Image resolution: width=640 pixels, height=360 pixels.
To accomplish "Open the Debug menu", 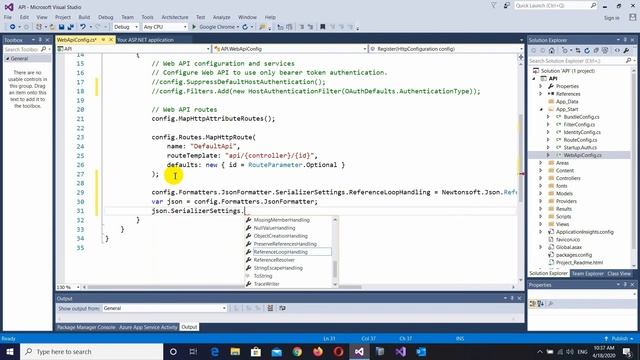I will coord(105,17).
